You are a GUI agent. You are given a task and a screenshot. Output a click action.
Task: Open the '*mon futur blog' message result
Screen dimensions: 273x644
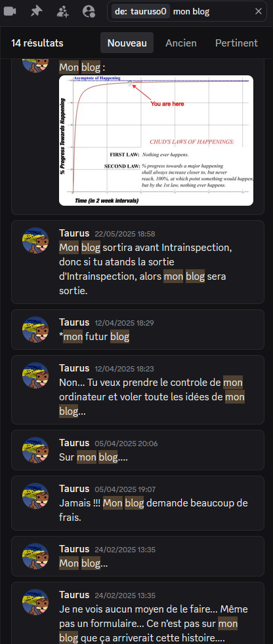click(138, 330)
